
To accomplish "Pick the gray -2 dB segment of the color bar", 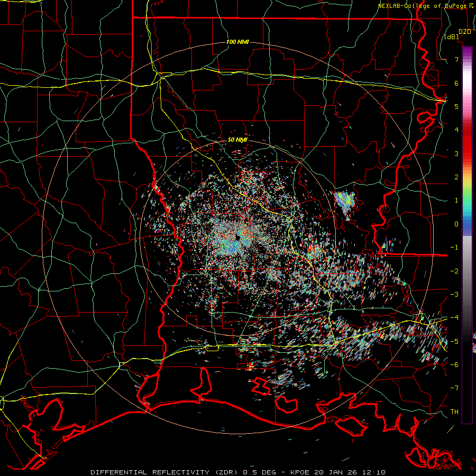I will tap(467, 271).
